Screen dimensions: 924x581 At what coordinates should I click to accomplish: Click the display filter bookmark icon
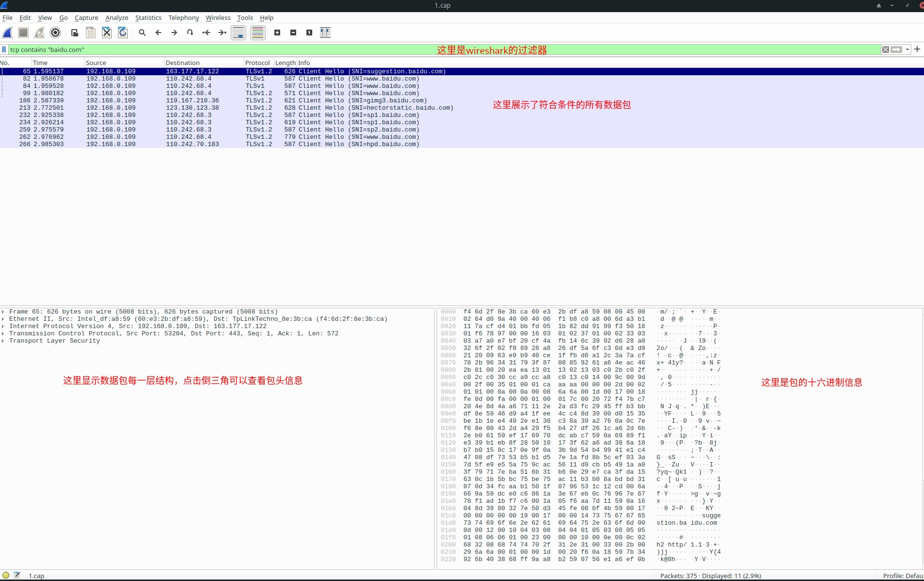4,50
